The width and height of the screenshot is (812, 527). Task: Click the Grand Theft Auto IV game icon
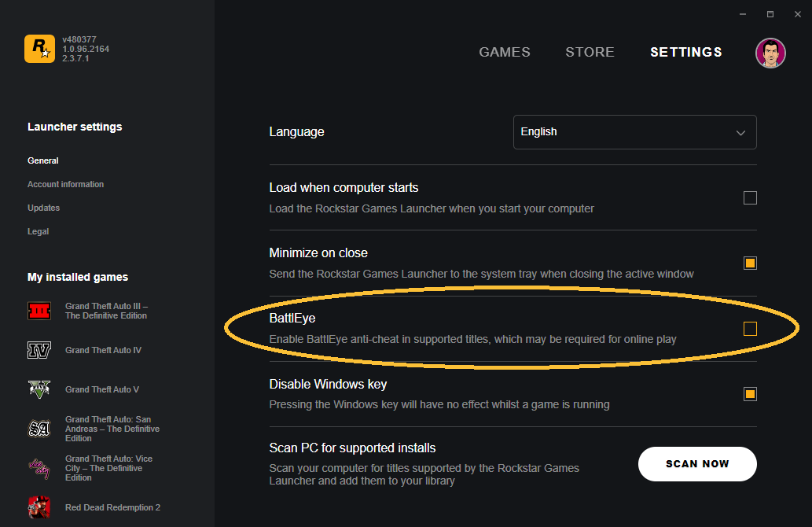[39, 350]
